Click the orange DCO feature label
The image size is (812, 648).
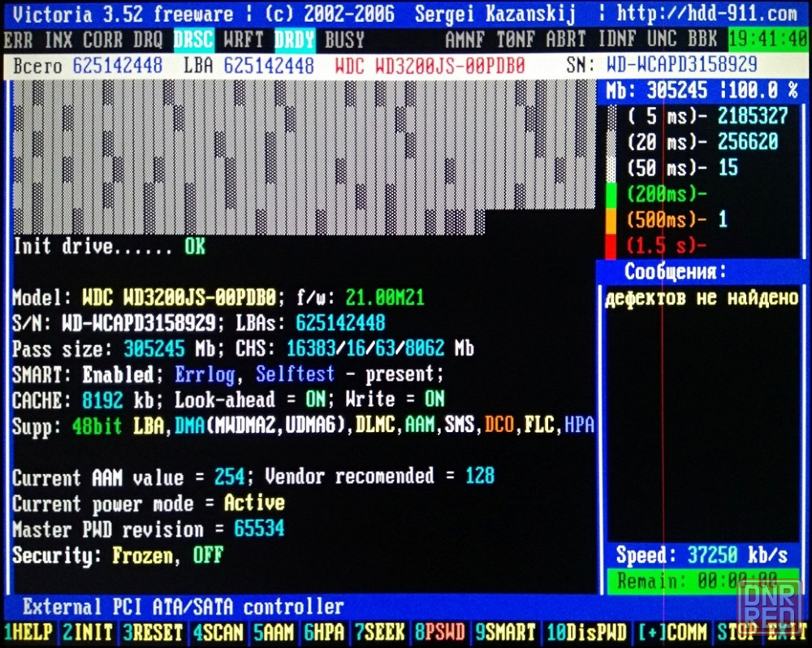pos(499,426)
